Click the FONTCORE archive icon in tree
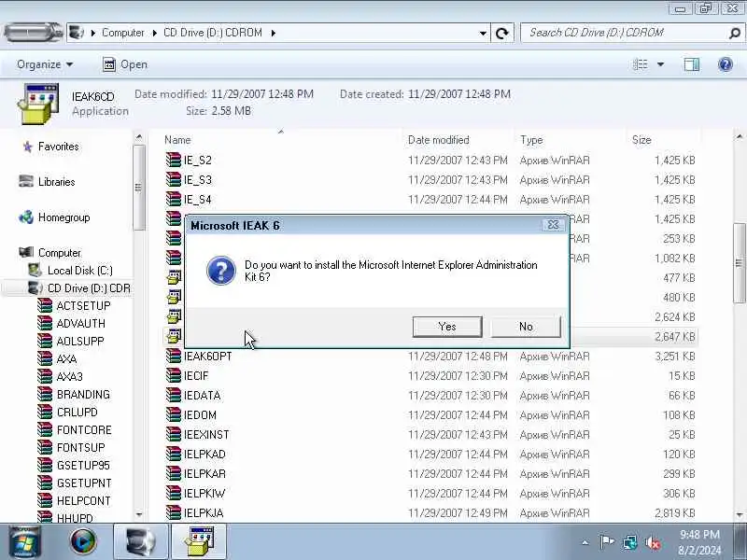The height and width of the screenshot is (560, 747). tap(45, 430)
